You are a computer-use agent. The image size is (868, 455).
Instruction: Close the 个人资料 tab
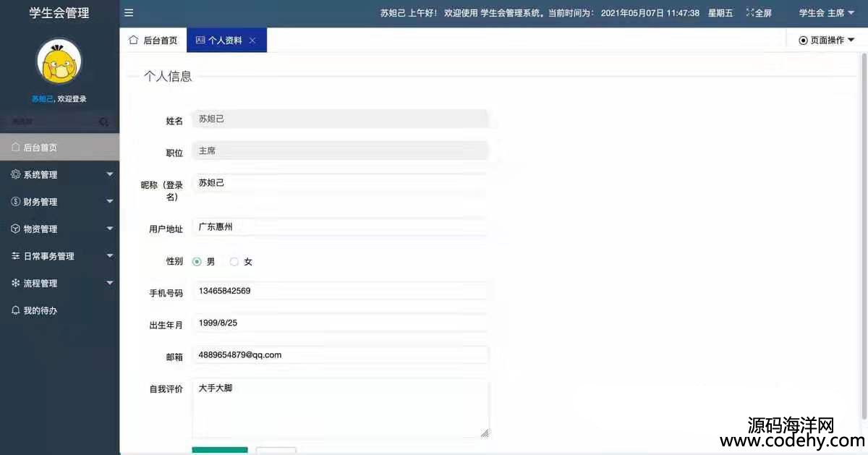tap(252, 41)
